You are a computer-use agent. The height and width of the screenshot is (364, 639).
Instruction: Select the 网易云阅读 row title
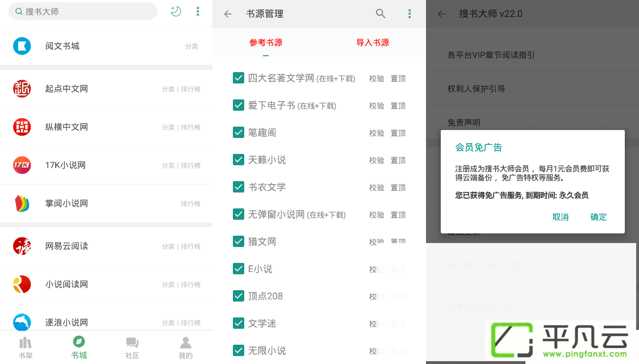coord(66,246)
